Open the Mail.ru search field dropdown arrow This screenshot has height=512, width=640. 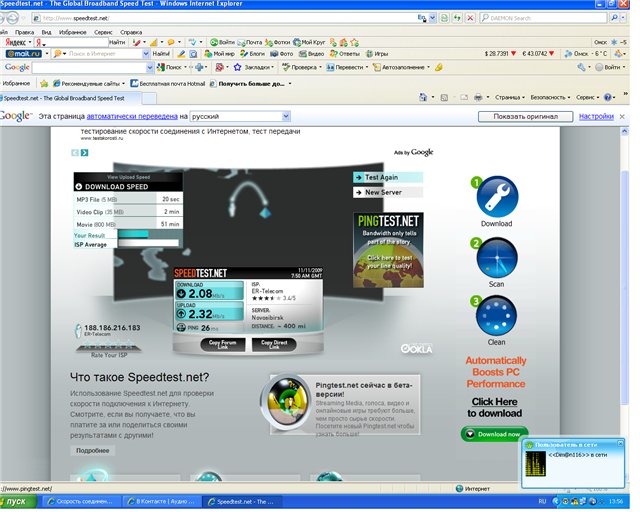click(146, 53)
